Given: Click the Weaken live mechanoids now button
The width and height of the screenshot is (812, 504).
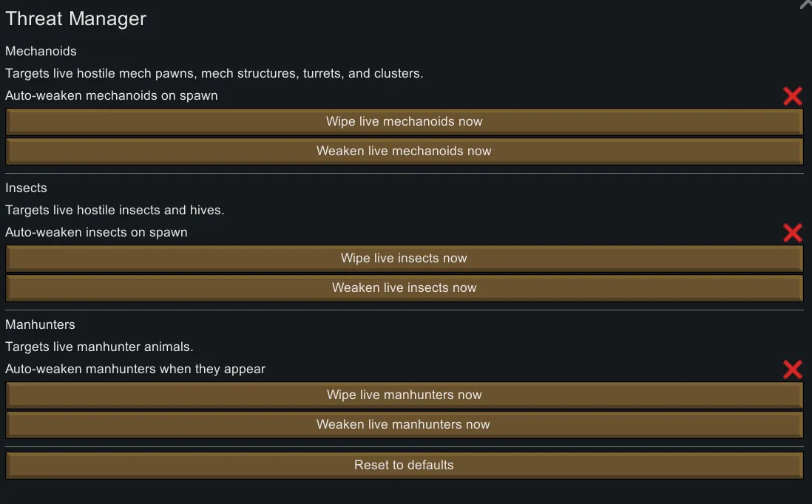Looking at the screenshot, I should pos(404,151).
